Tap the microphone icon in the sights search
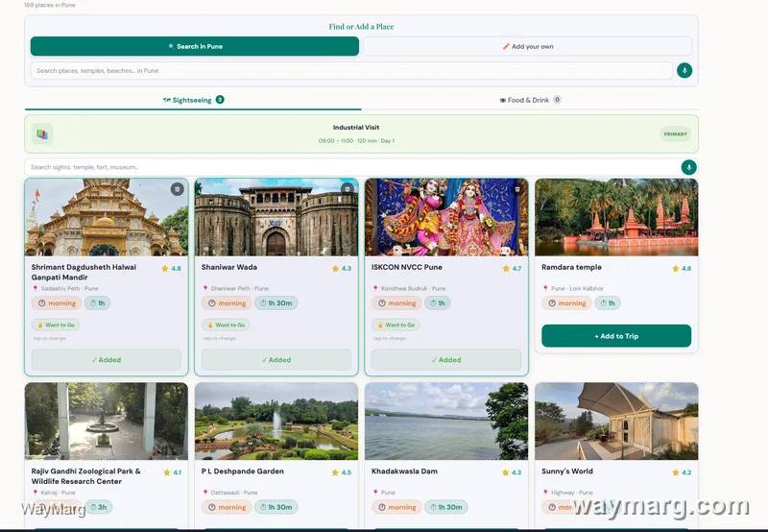Image resolution: width=768 pixels, height=532 pixels. pos(688,167)
